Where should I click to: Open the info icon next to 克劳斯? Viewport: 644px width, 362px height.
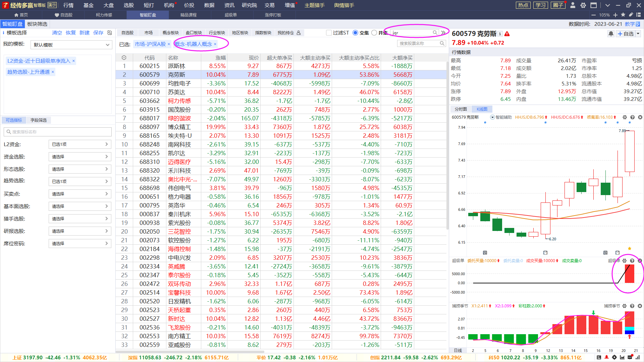point(500,34)
